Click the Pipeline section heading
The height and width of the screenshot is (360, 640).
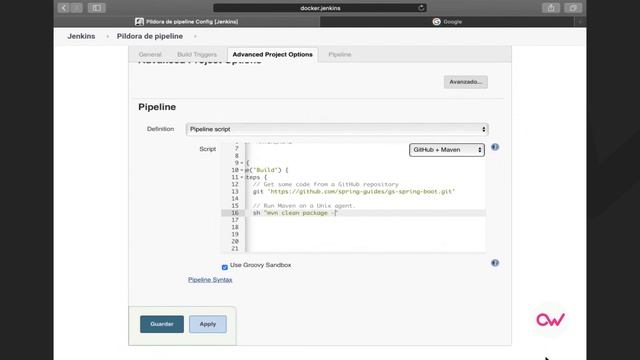[157, 107]
